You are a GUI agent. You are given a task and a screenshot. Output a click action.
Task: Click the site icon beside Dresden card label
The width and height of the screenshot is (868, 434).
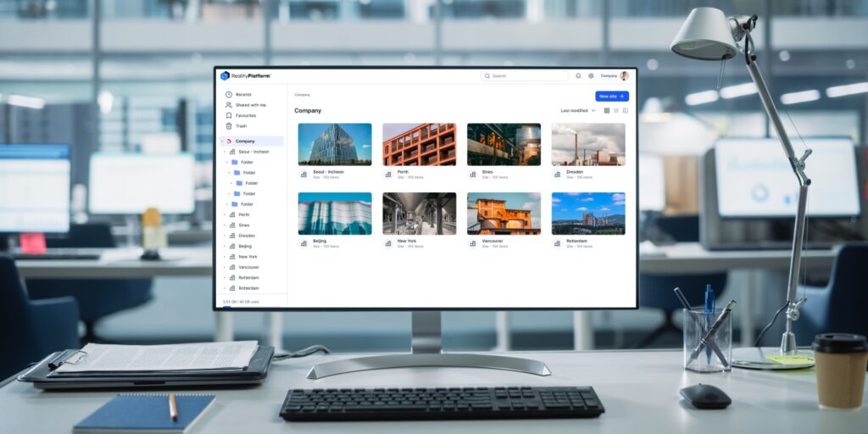[558, 174]
